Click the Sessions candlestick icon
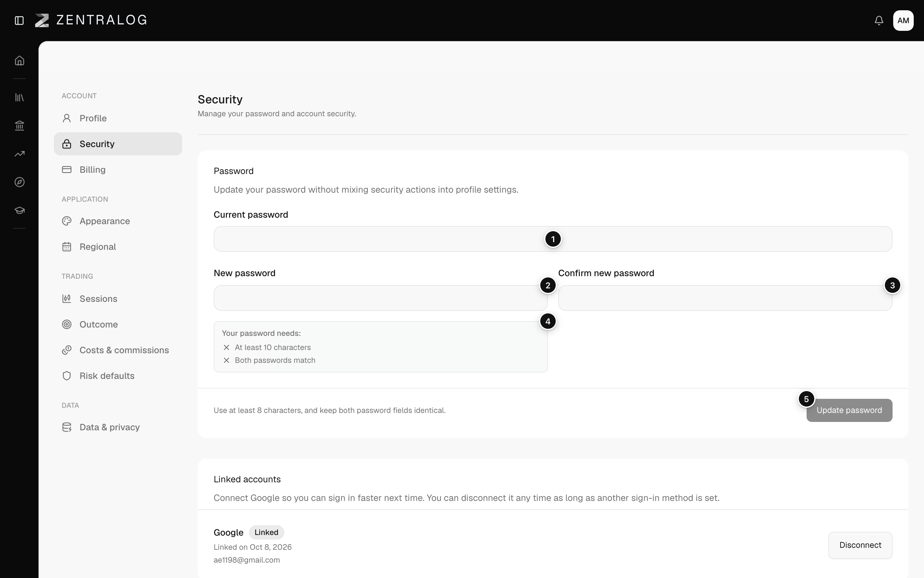This screenshot has height=578, width=924. [x=67, y=299]
